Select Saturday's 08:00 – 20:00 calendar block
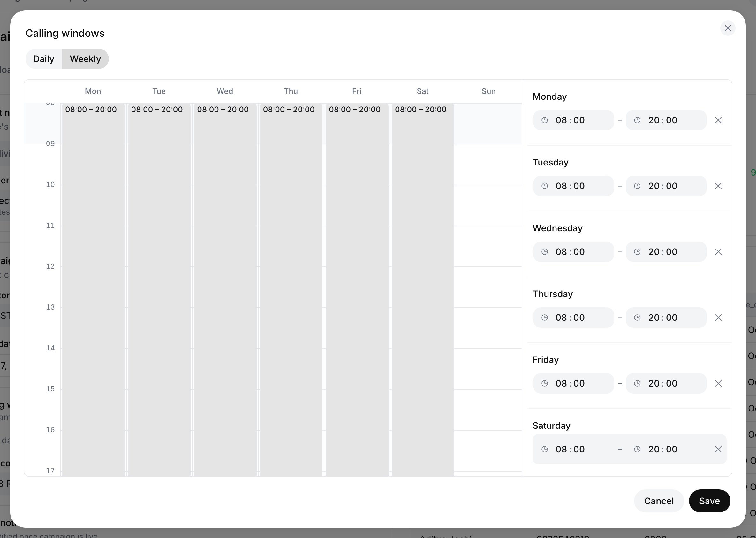 [x=423, y=290]
